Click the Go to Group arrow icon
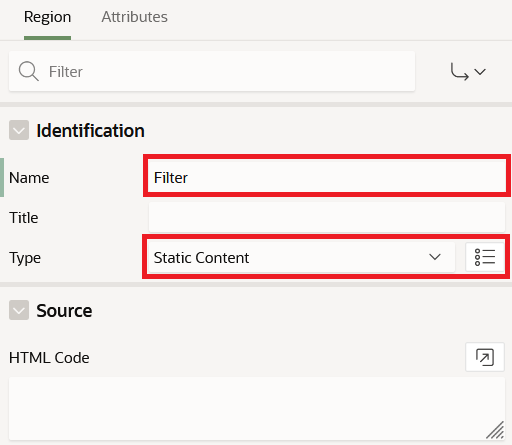This screenshot has width=512, height=445. [x=459, y=72]
